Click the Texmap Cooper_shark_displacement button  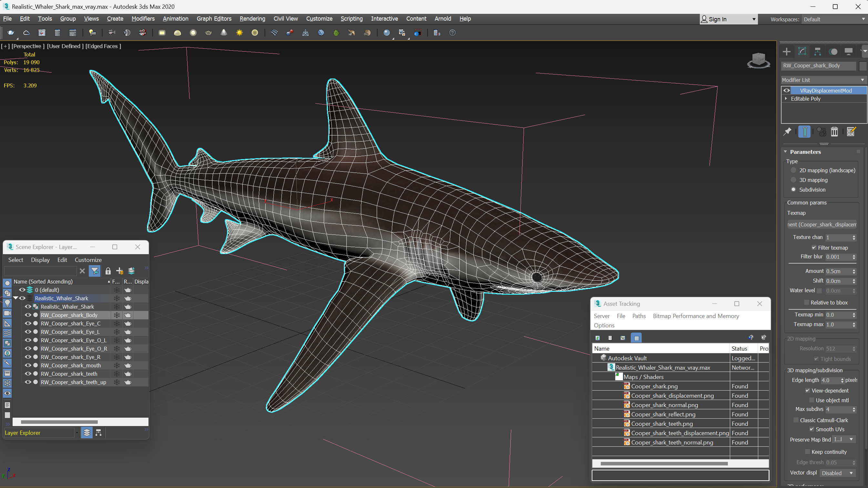[822, 224]
